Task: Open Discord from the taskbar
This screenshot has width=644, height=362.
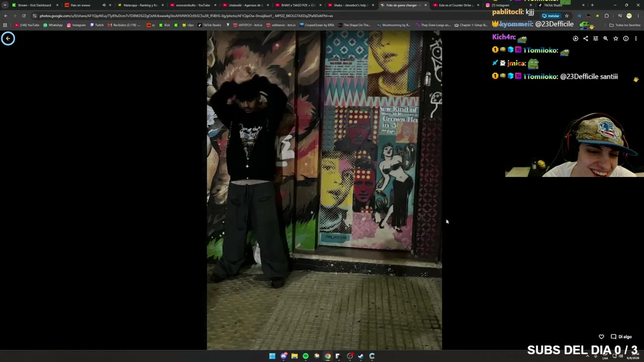Action: (x=284, y=356)
